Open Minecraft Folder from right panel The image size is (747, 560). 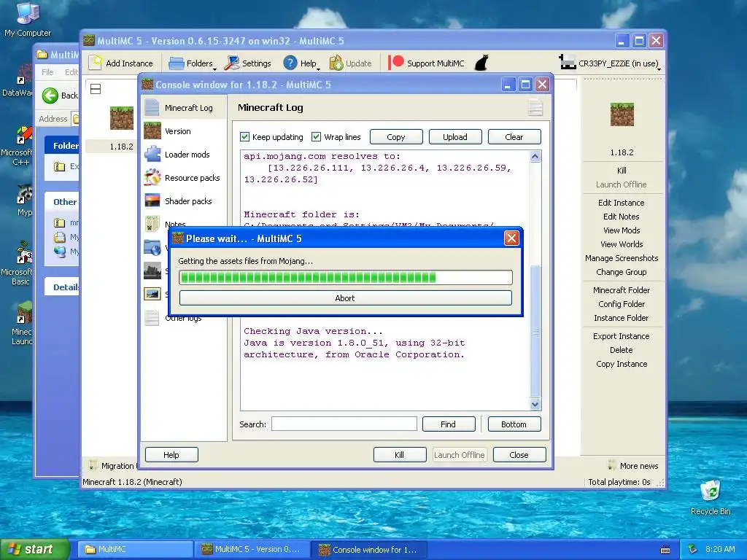(x=622, y=290)
